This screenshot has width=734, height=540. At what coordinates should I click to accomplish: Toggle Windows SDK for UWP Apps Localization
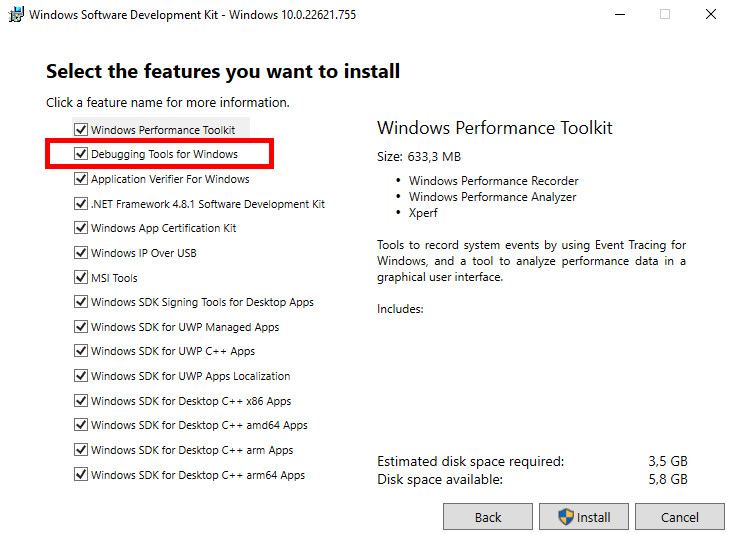[x=81, y=376]
